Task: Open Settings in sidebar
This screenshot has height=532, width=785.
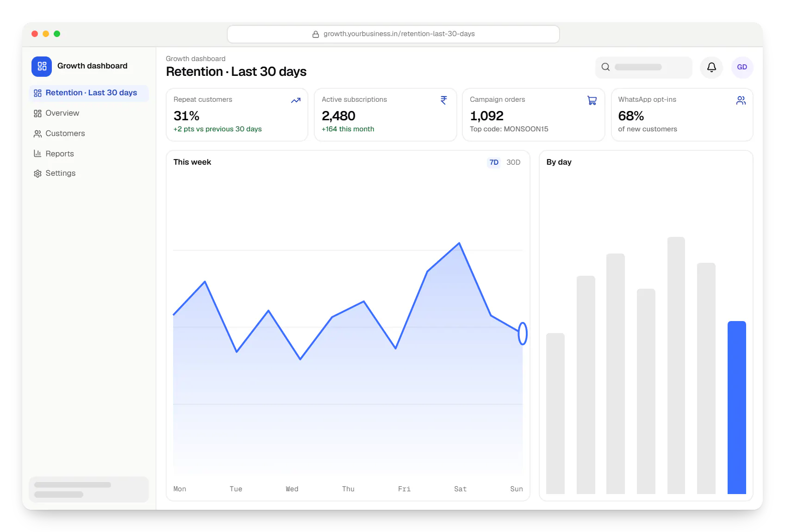Action: (x=89, y=173)
